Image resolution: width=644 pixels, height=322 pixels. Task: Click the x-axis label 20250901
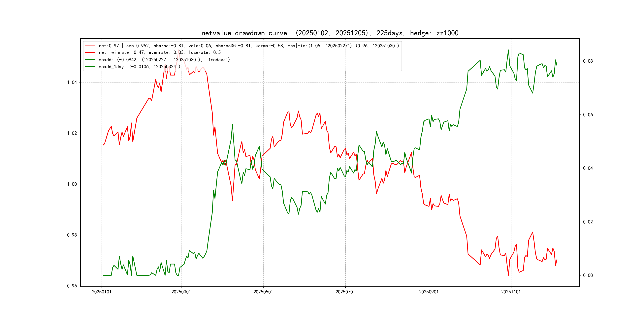tap(429, 292)
